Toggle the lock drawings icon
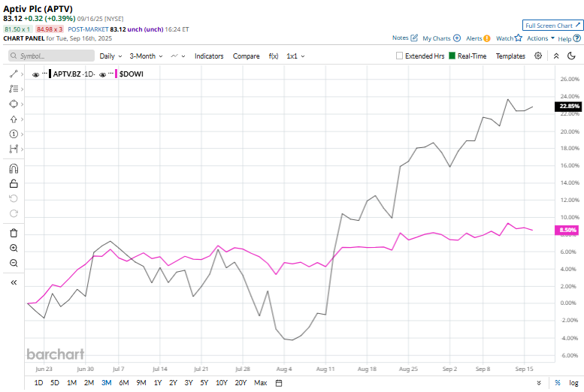Screen dimensions: 584x392 [x=14, y=183]
